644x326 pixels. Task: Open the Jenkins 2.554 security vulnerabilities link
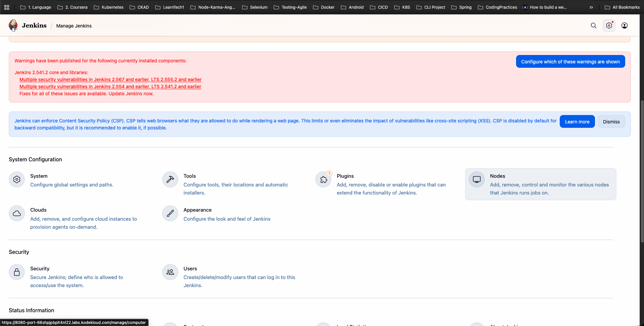pos(110,87)
